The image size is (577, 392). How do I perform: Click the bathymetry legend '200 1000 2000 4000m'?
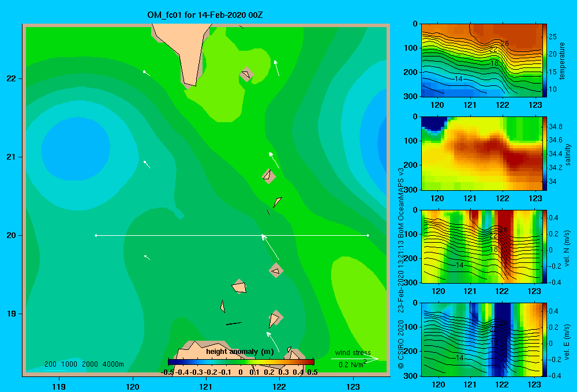(x=84, y=364)
